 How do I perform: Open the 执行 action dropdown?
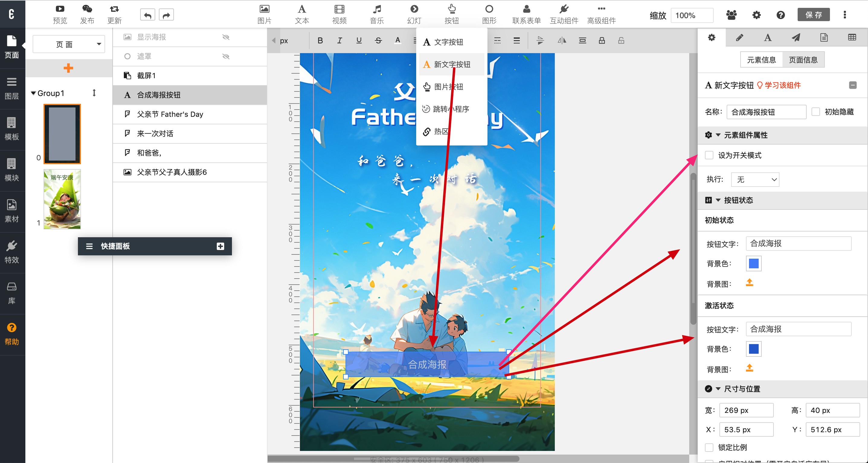pos(755,180)
